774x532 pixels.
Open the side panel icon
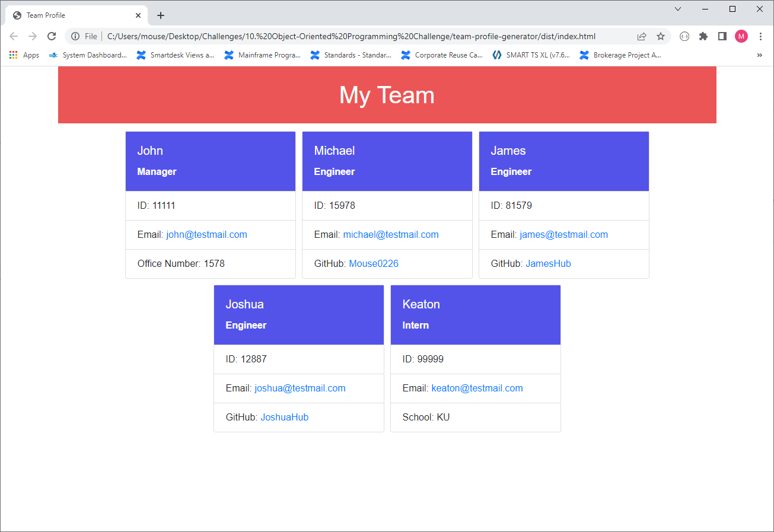(722, 36)
